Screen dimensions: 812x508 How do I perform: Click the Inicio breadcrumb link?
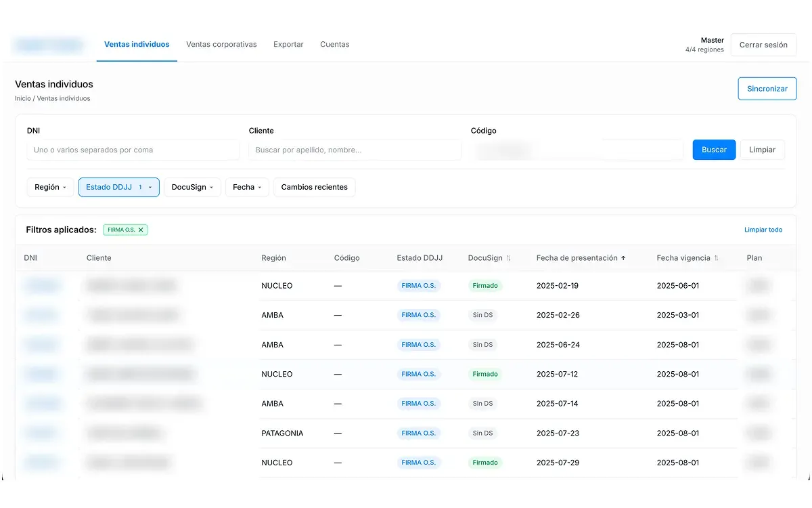click(x=23, y=98)
